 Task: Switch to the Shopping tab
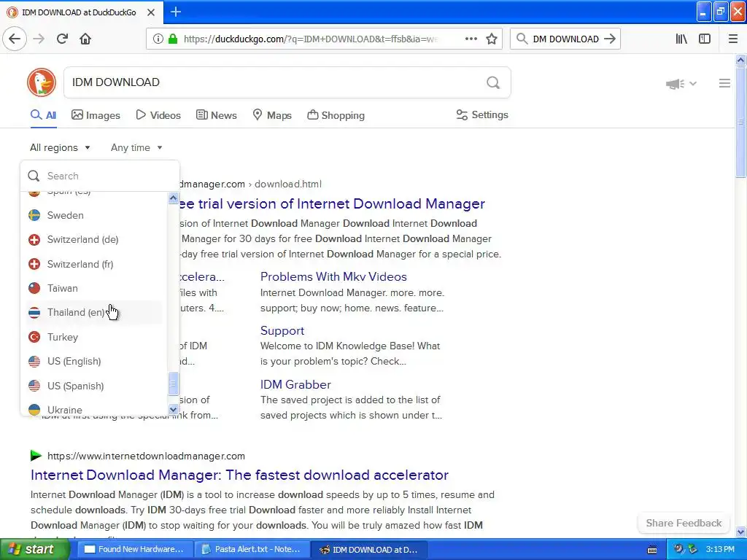click(336, 115)
